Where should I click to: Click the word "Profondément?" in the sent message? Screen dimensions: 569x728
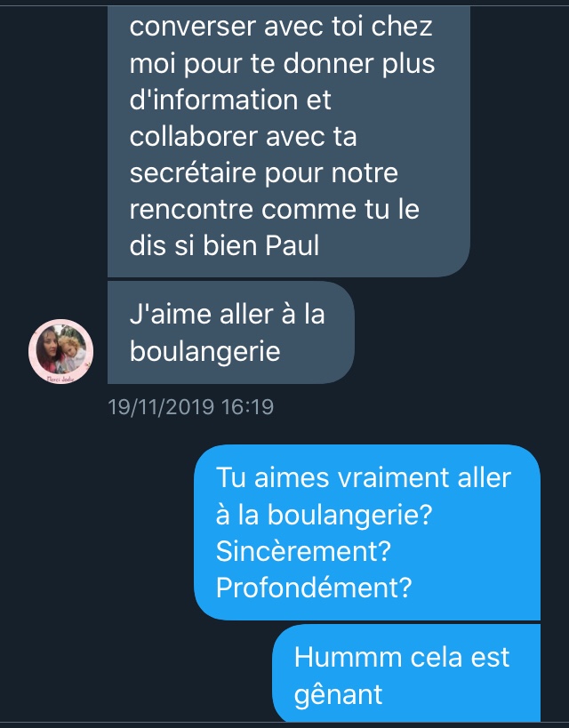(x=314, y=588)
